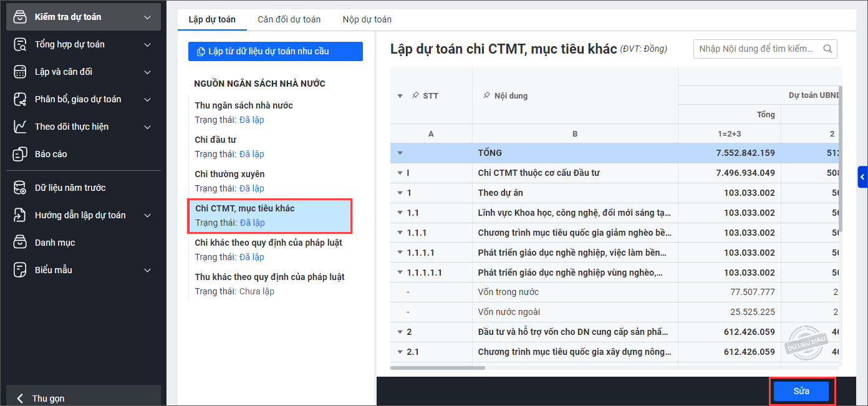Click the Báo cáo sidebar icon
This screenshot has height=406, width=868.
pyautogui.click(x=20, y=154)
